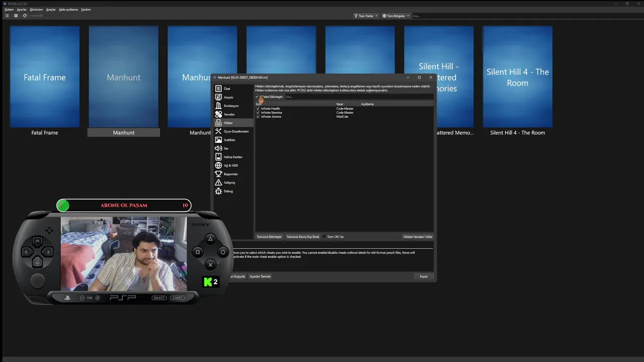Select the Arayüz interface settings icon
The height and width of the screenshot is (362, 644).
coord(218,97)
